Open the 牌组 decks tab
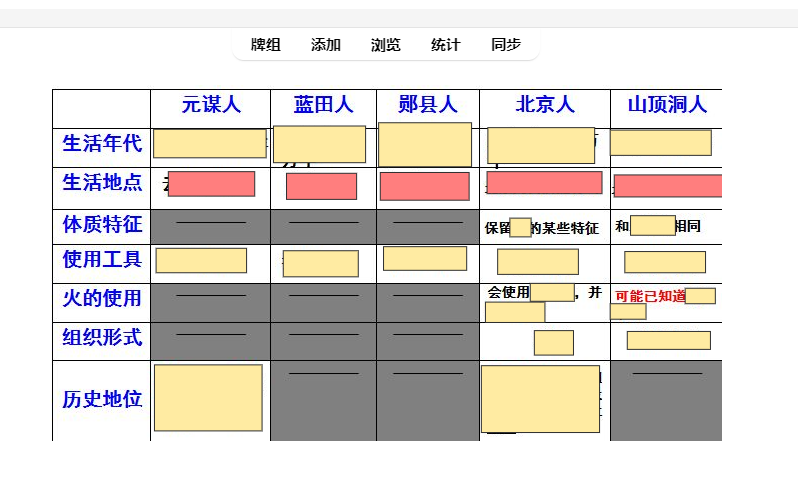798x501 pixels. click(x=266, y=45)
